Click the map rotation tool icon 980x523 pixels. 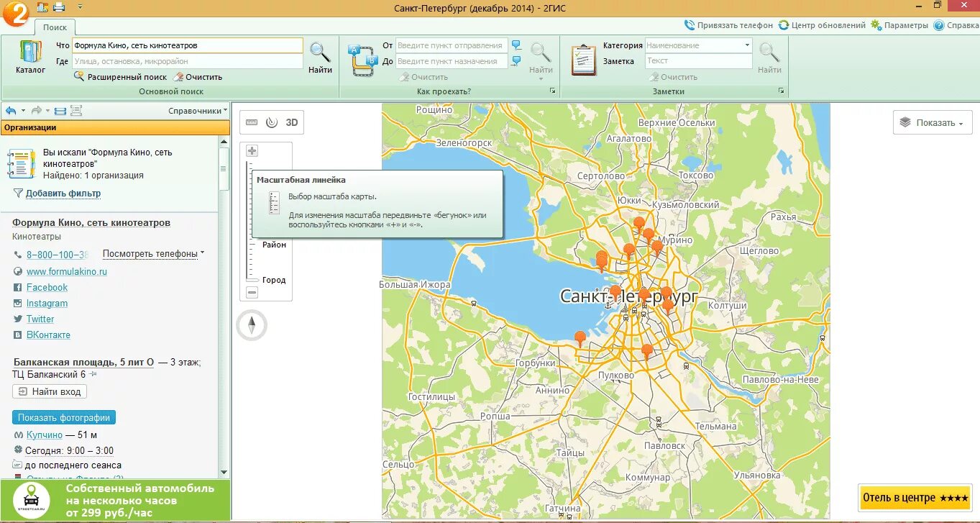272,122
